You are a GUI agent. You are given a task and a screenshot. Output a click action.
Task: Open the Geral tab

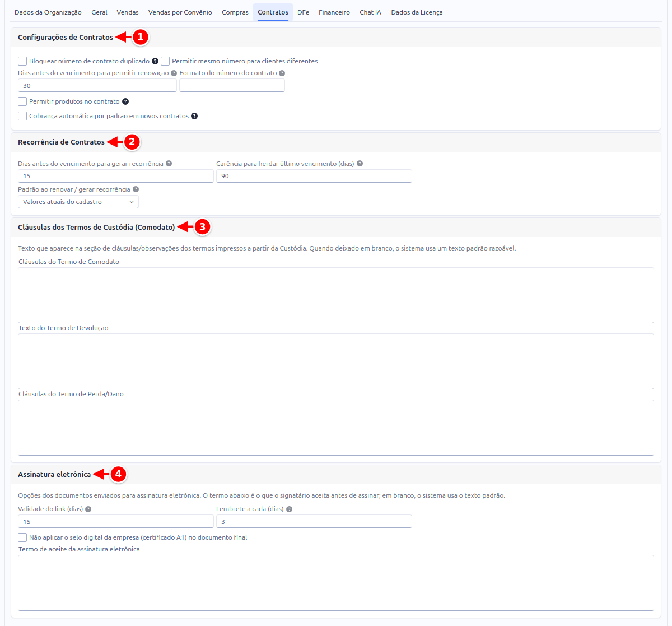pyautogui.click(x=99, y=12)
